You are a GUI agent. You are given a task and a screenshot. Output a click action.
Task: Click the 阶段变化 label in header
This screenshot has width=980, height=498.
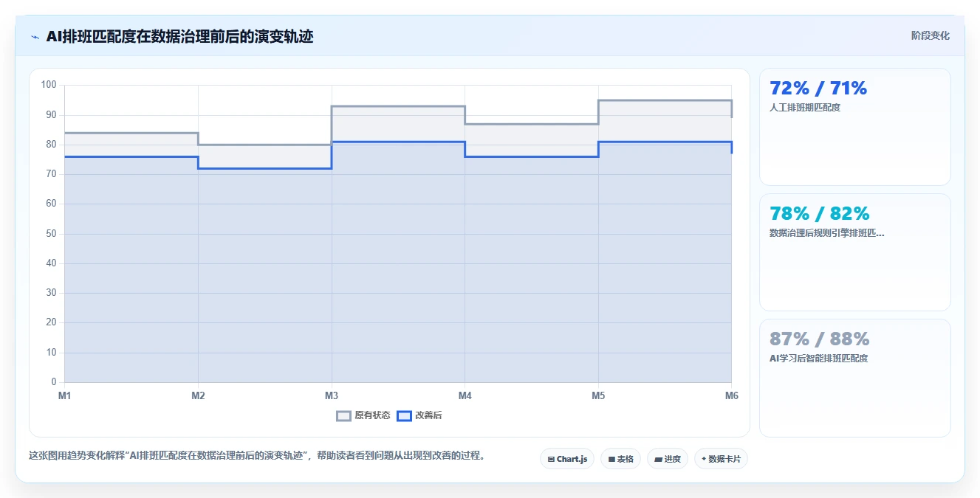click(930, 35)
